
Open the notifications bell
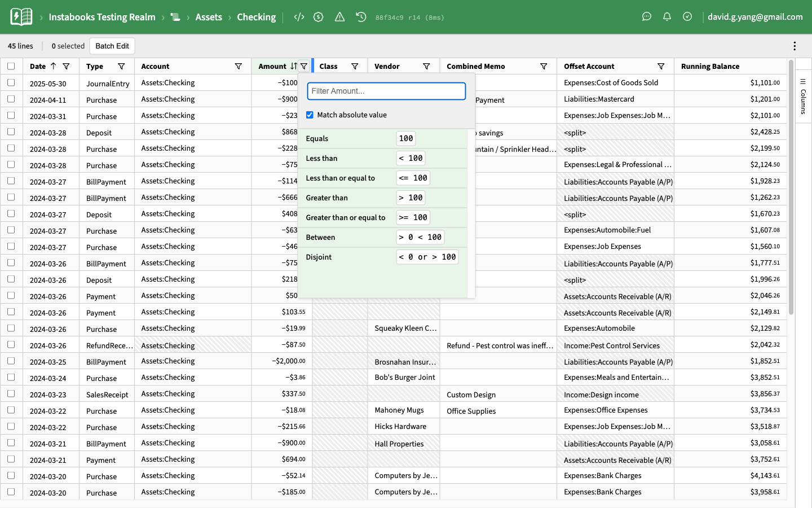point(667,17)
